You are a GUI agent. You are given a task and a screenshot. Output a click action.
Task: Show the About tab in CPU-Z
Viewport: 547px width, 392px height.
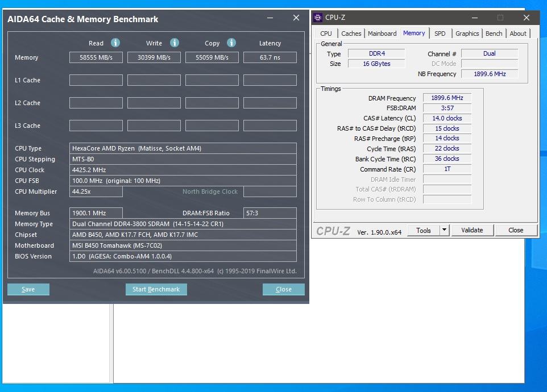pyautogui.click(x=518, y=34)
